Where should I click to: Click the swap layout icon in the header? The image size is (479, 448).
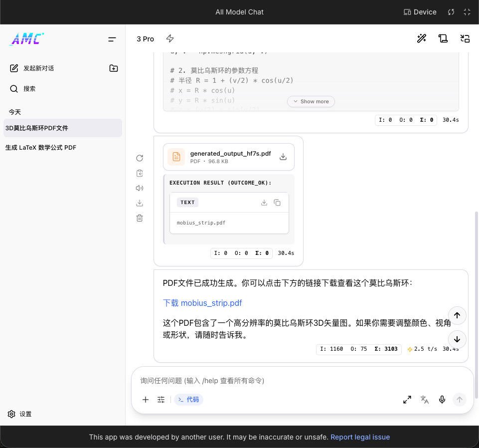pos(465,38)
